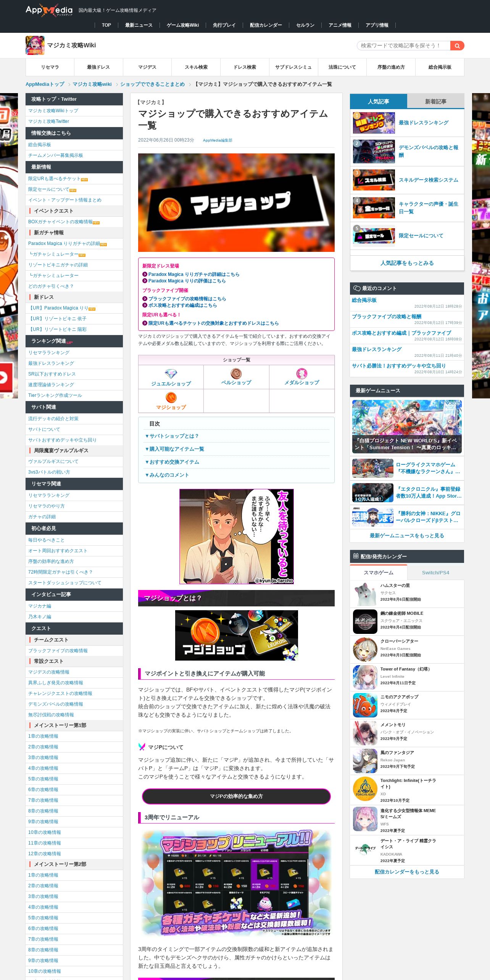Open 最強ドレスランキング rank 1 thumbnail
490x980 pixels.
click(x=374, y=123)
